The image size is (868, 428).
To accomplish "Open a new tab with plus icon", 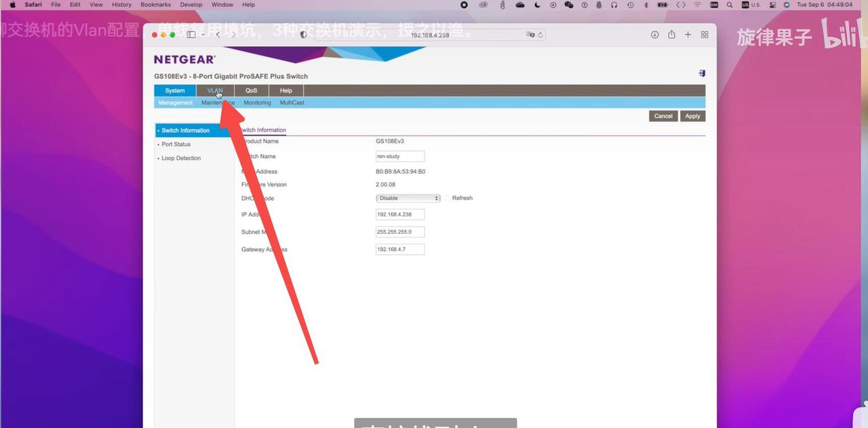I will tap(688, 35).
